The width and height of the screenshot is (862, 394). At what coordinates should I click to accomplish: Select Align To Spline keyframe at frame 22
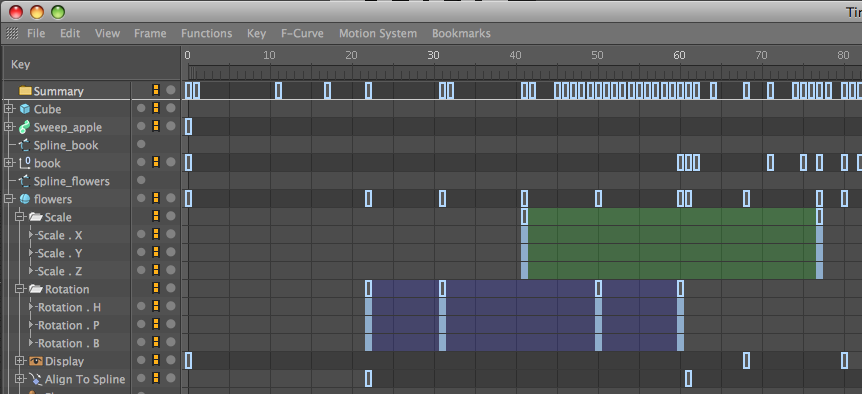pos(368,379)
